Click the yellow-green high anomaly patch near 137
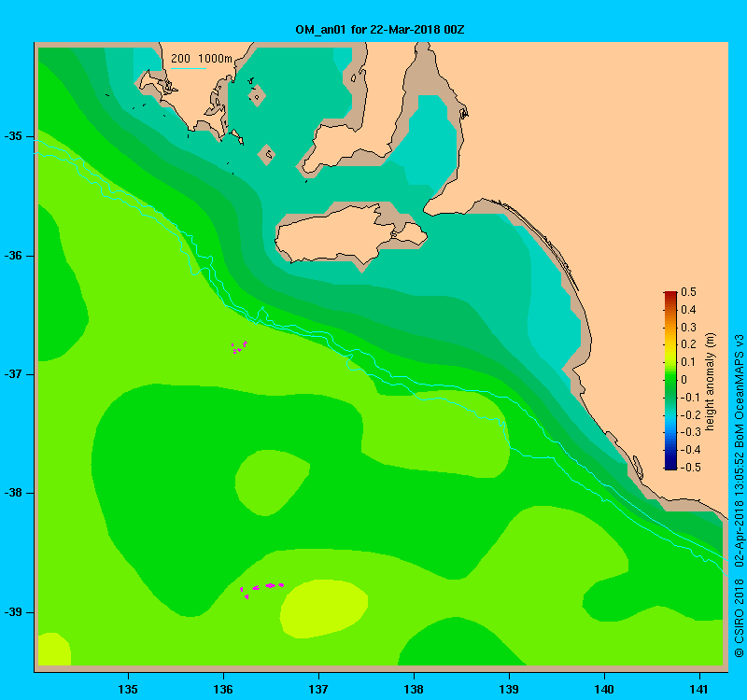Viewport: 747px width, 700px height. point(324,609)
